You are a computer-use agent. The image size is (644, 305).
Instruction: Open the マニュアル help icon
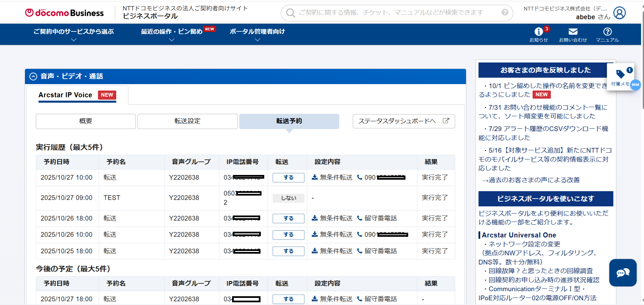607,32
